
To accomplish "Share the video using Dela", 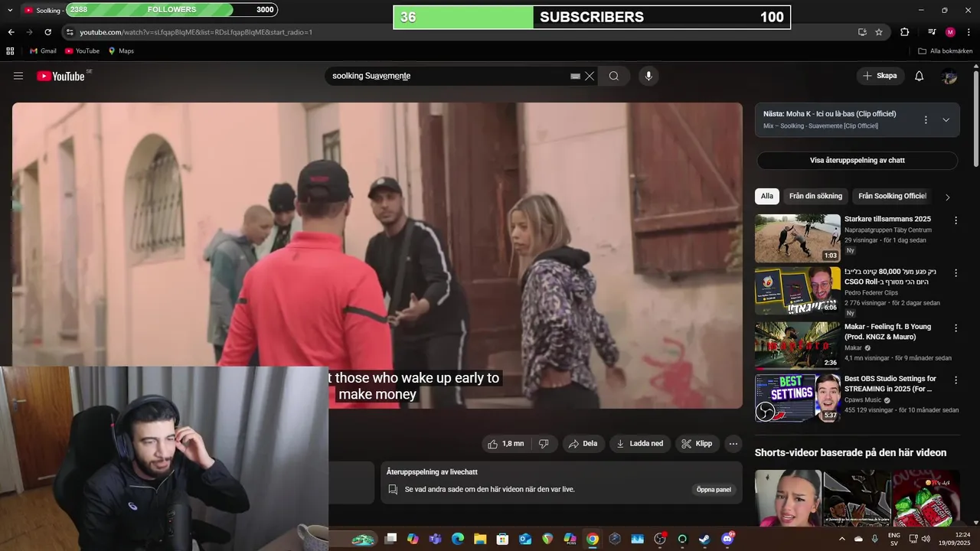I will pyautogui.click(x=583, y=444).
